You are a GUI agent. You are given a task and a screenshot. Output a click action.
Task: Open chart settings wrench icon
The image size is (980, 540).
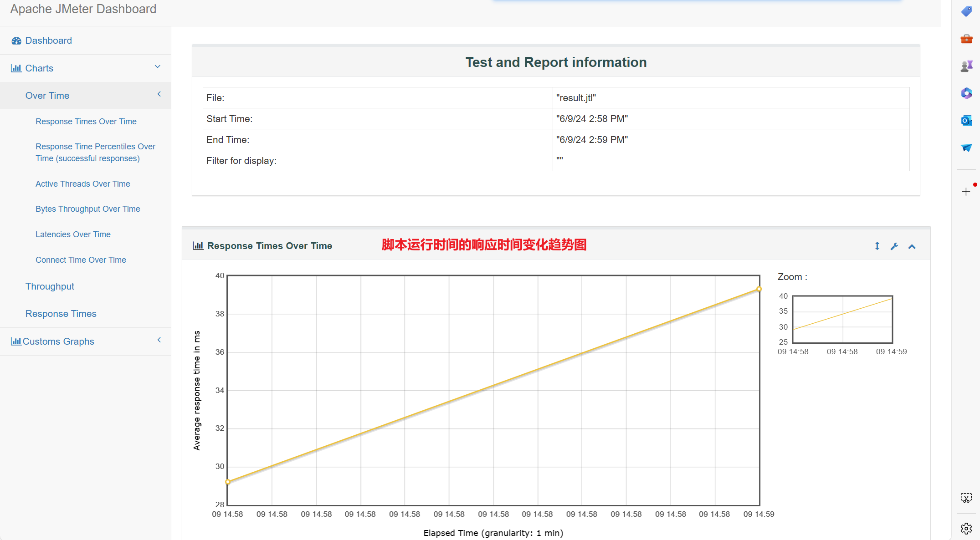tap(894, 246)
